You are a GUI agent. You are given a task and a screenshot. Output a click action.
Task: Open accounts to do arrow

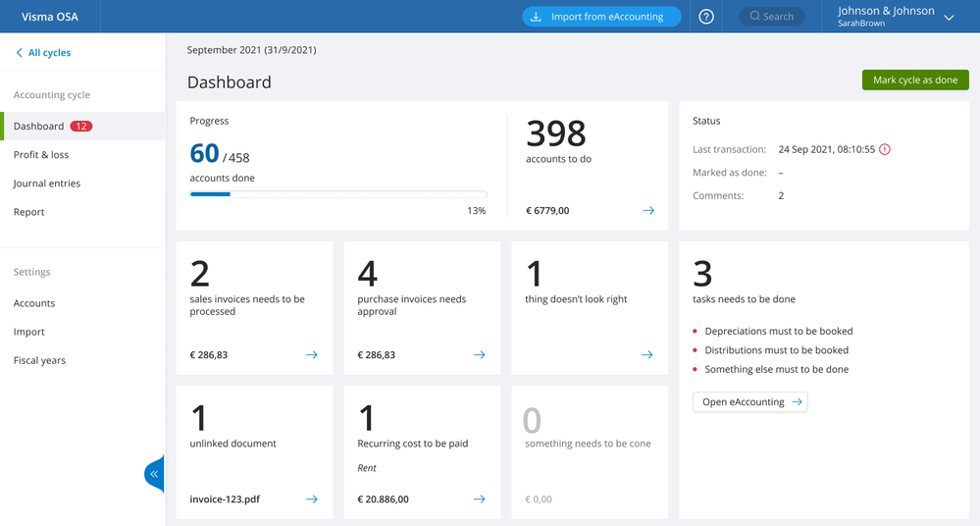tap(647, 210)
